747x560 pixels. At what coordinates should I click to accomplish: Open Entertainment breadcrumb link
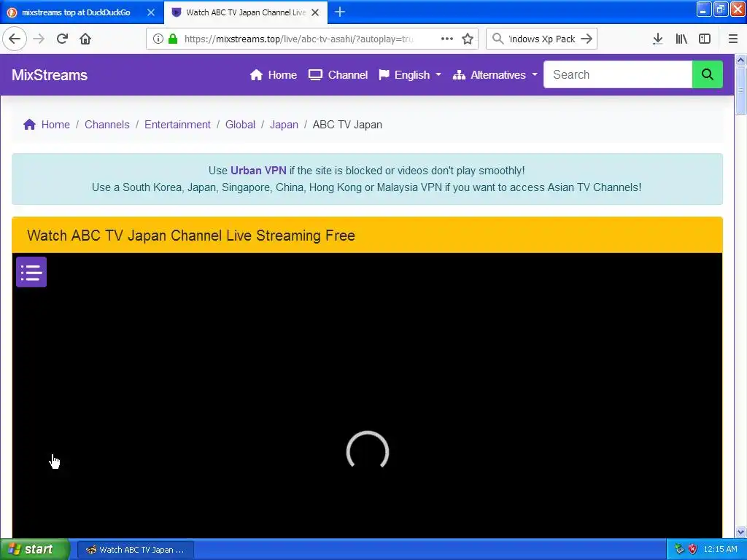tap(177, 124)
